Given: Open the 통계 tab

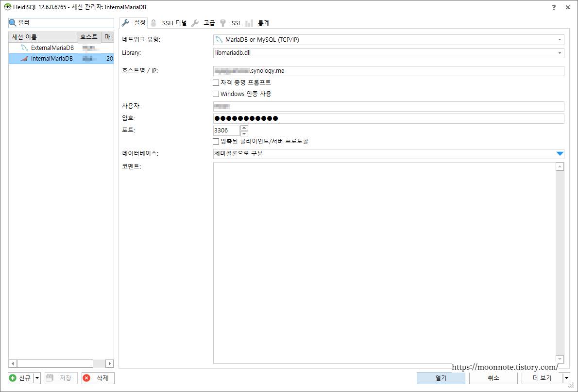Looking at the screenshot, I should [257, 23].
